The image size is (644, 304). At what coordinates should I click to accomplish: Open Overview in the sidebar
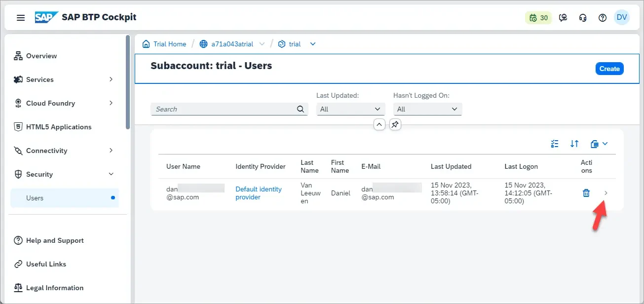point(65,56)
